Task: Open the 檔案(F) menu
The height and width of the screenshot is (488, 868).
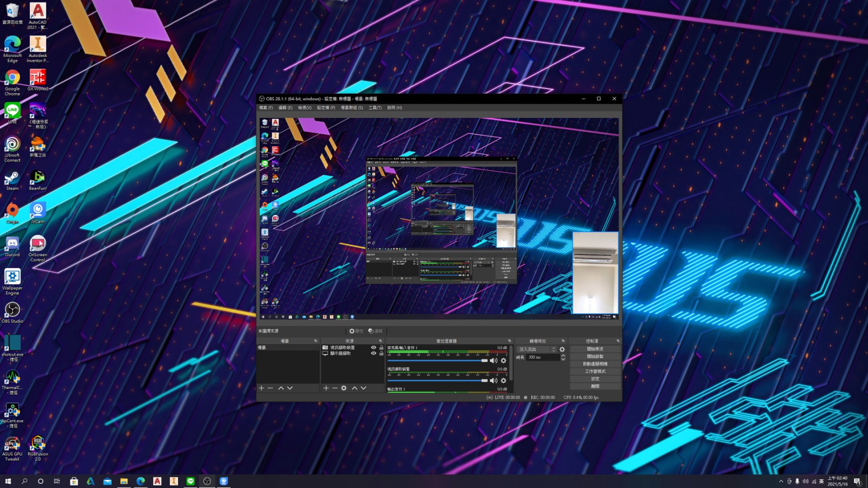Action: point(266,108)
